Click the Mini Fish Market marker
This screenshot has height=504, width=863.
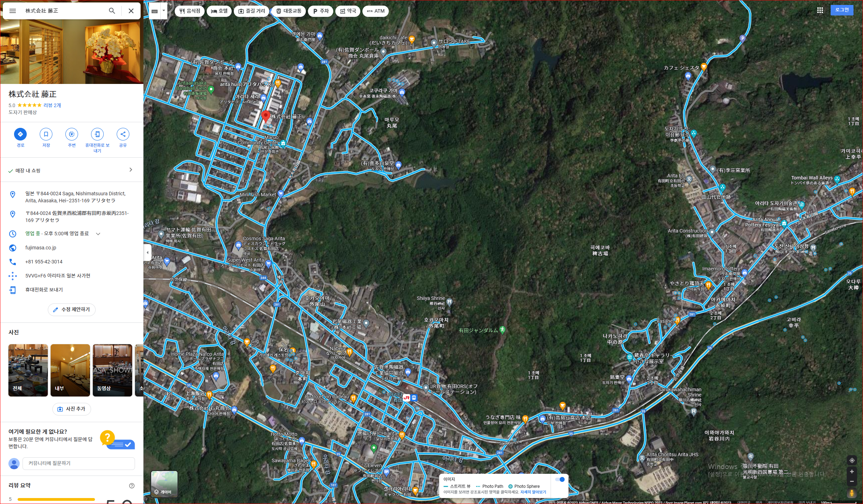point(281,194)
